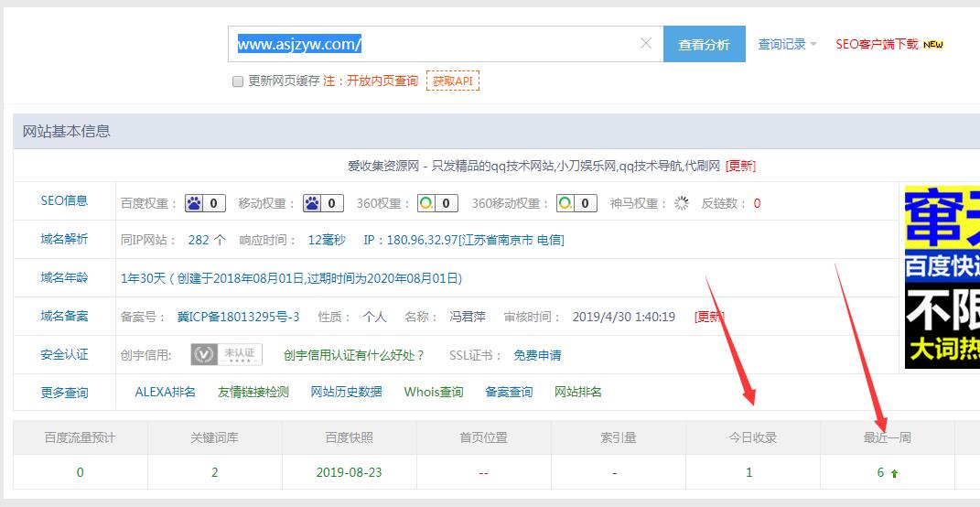Image resolution: width=980 pixels, height=507 pixels.
Task: Click 关键词库 value 2
Action: coord(214,472)
